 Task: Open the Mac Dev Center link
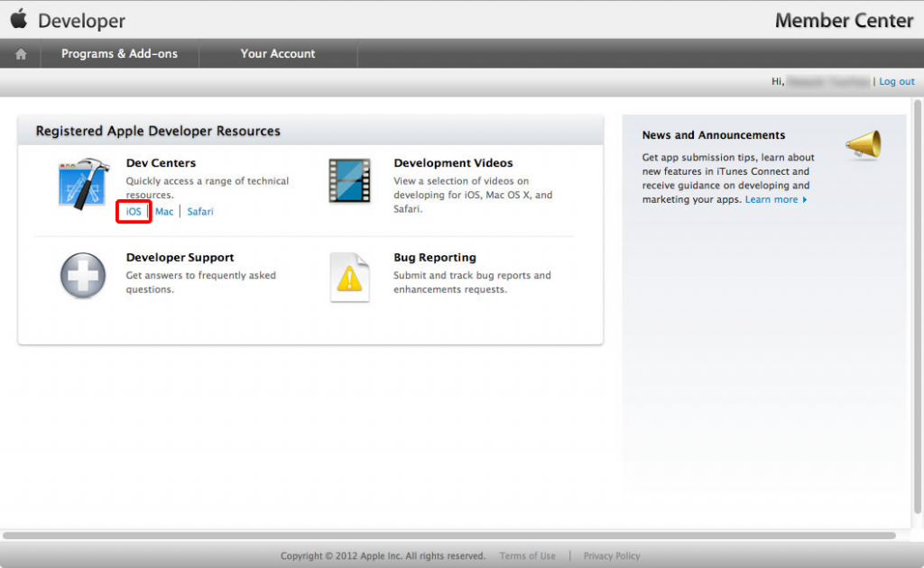coord(163,211)
